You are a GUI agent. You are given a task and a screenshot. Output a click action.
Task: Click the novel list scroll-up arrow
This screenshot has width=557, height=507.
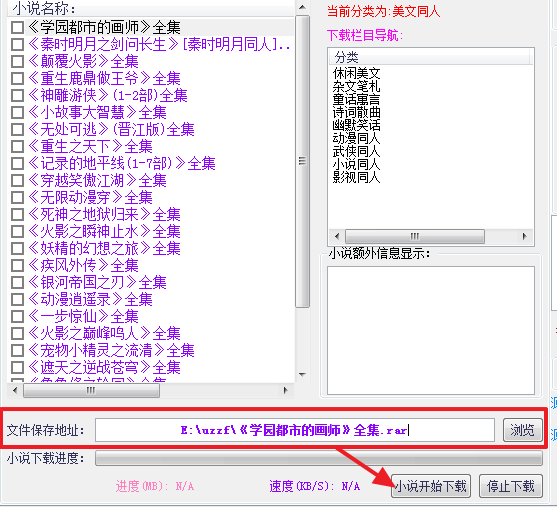(x=302, y=7)
